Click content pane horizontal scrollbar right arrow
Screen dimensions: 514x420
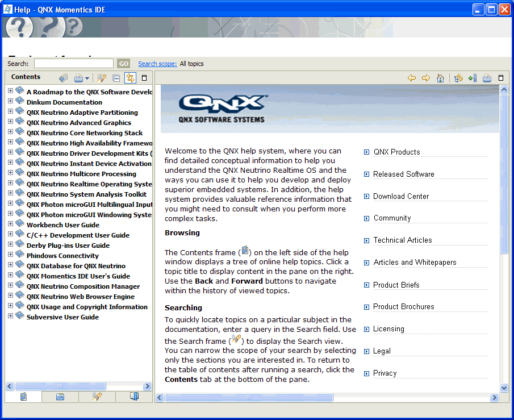494,398
